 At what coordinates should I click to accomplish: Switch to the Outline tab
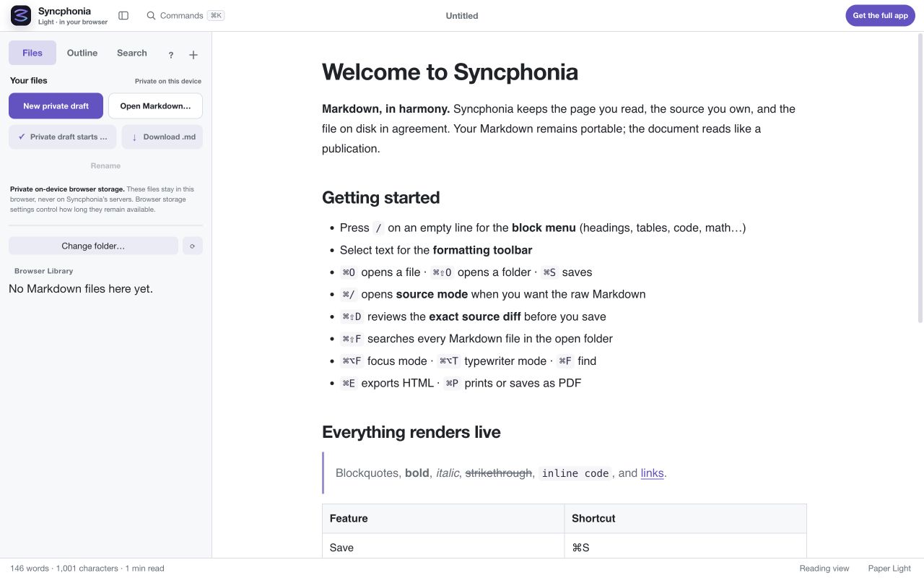(82, 53)
